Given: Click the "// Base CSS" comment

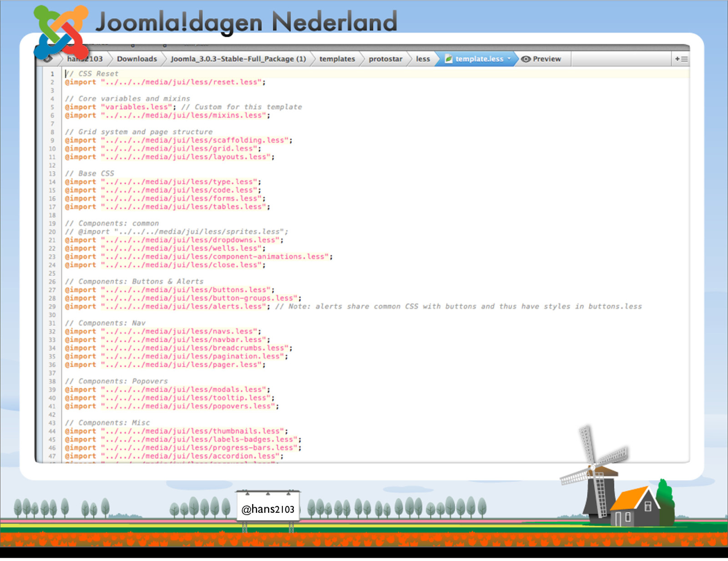Looking at the screenshot, I should pos(90,173).
